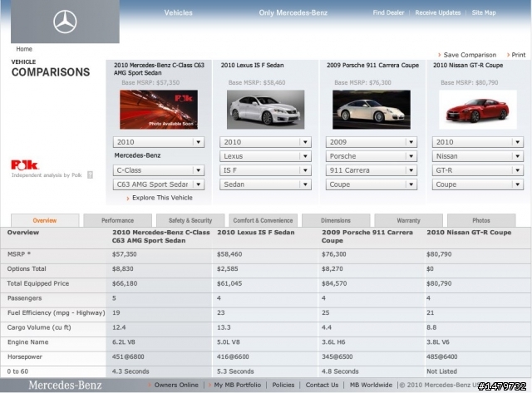This screenshot has height=393, width=532.
Task: Open the Site Map link
Action: tap(484, 13)
